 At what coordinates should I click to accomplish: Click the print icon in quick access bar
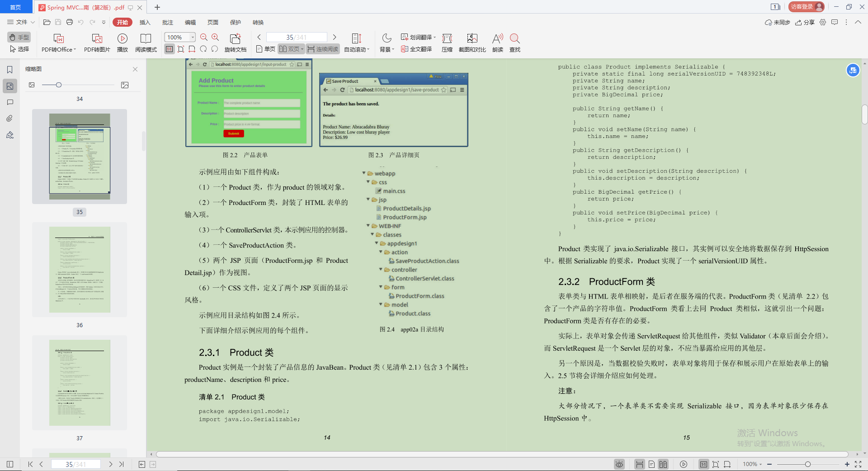tap(69, 22)
